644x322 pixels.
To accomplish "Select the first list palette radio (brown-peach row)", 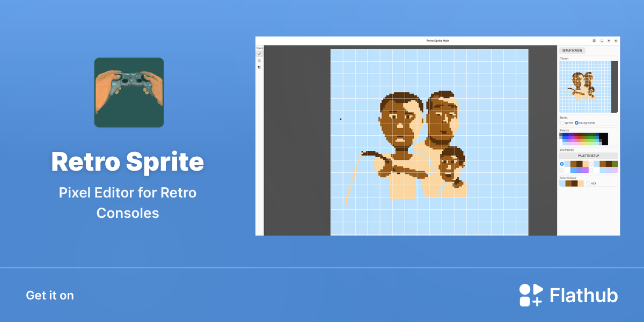I will click(562, 164).
